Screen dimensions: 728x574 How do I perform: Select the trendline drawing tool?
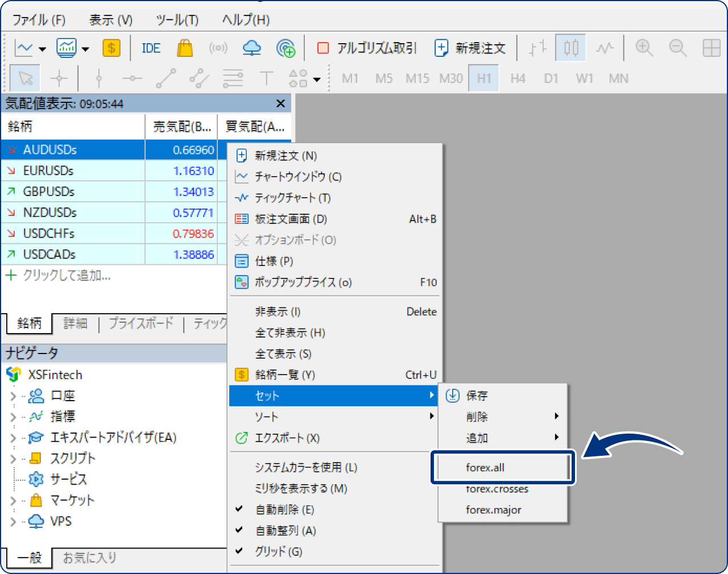pyautogui.click(x=166, y=78)
